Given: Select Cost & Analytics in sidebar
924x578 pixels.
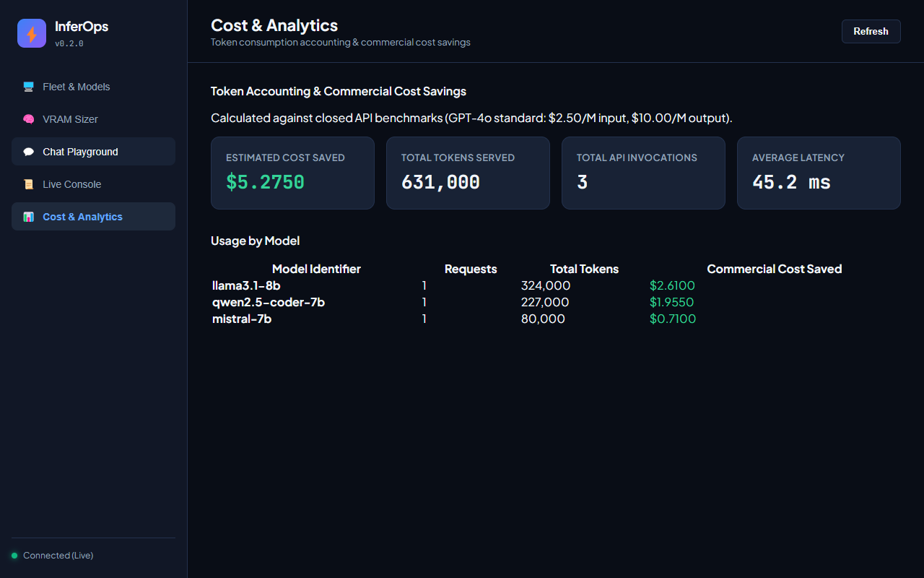Looking at the screenshot, I should 93,217.
